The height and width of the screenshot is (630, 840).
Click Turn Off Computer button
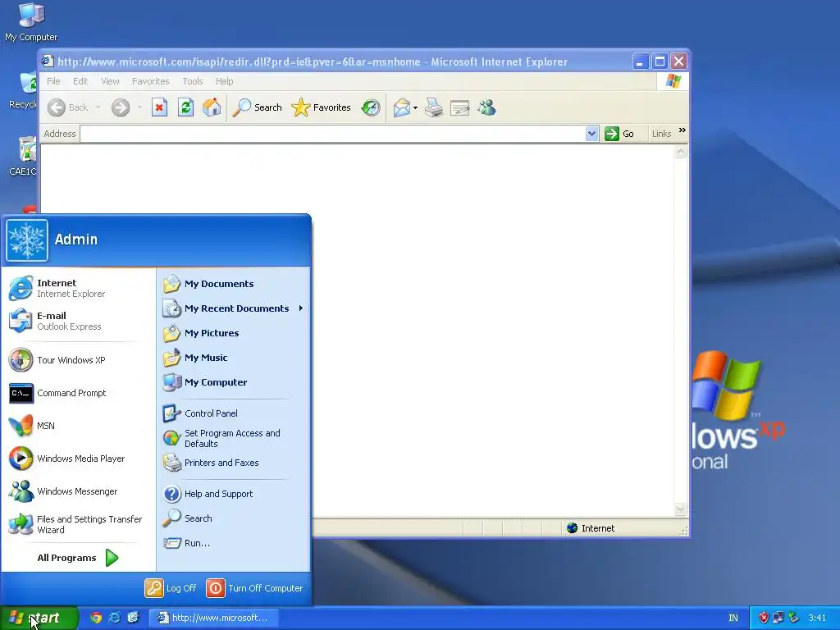pyautogui.click(x=254, y=588)
